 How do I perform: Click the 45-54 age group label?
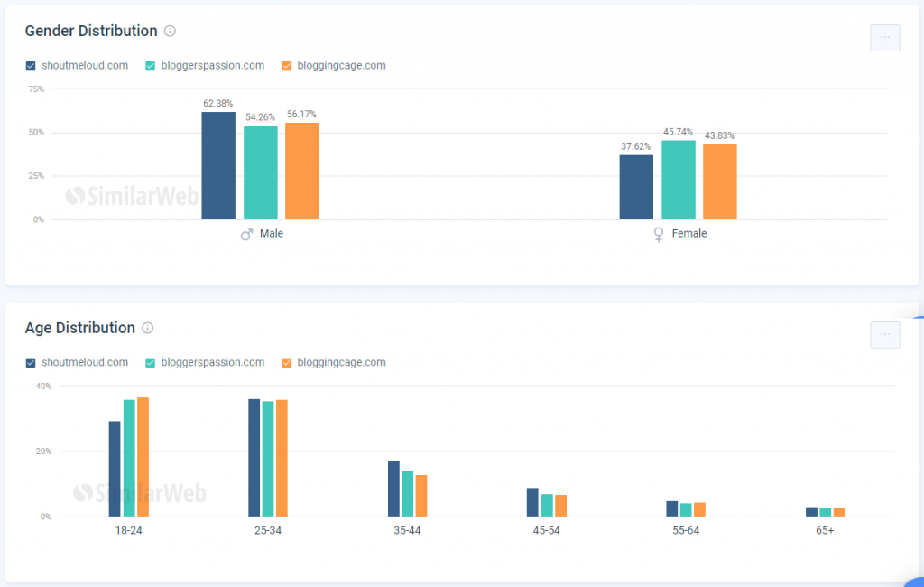click(x=546, y=530)
